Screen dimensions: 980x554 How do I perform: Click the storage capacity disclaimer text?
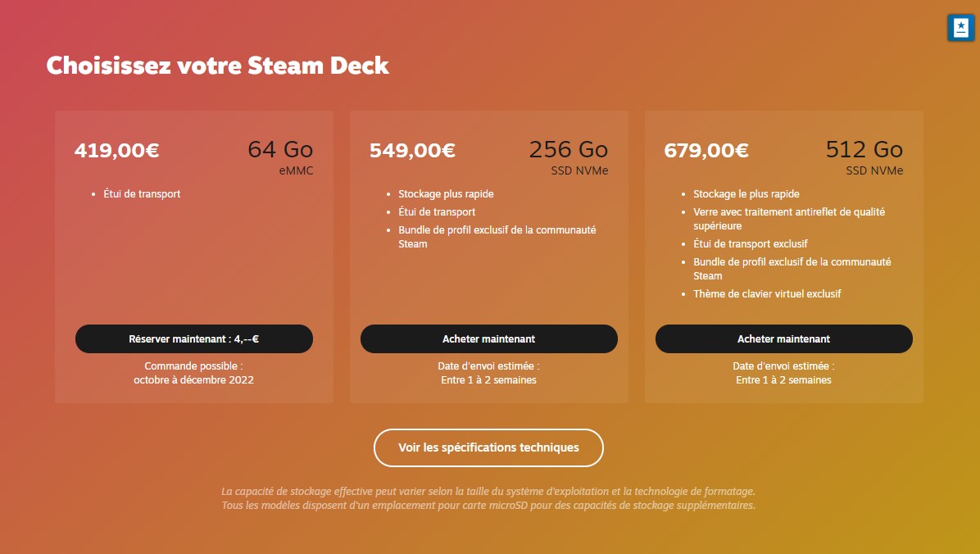pyautogui.click(x=488, y=498)
